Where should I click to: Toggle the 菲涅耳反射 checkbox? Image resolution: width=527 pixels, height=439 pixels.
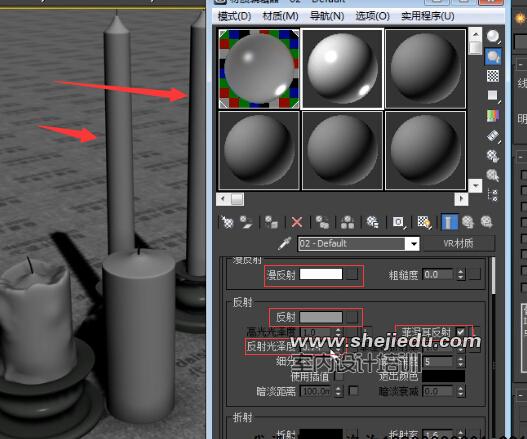(461, 332)
